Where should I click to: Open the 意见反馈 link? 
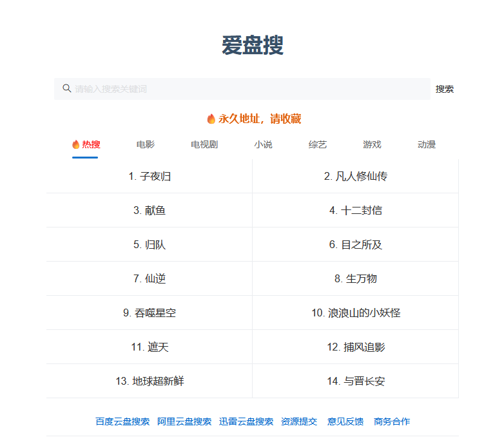point(345,421)
